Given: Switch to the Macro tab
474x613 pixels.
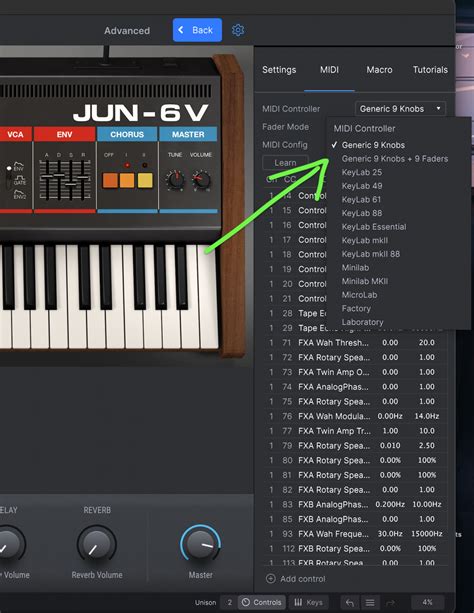Looking at the screenshot, I should point(379,70).
